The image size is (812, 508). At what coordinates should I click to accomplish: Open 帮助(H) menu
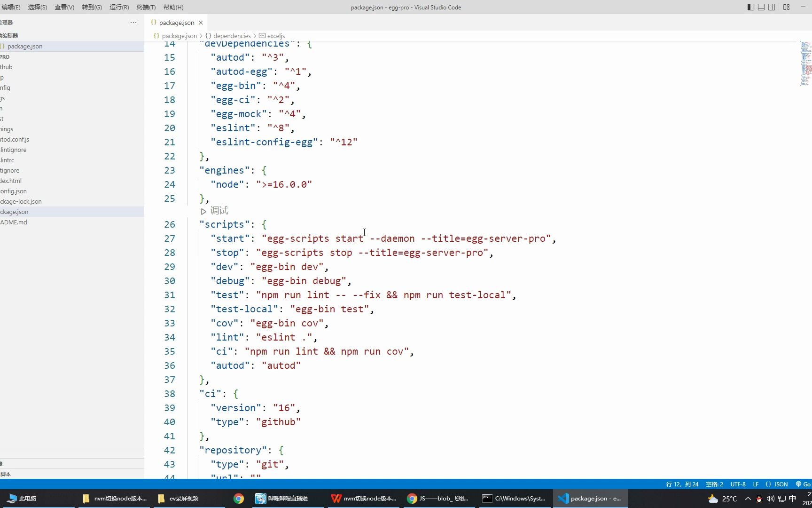tap(173, 7)
